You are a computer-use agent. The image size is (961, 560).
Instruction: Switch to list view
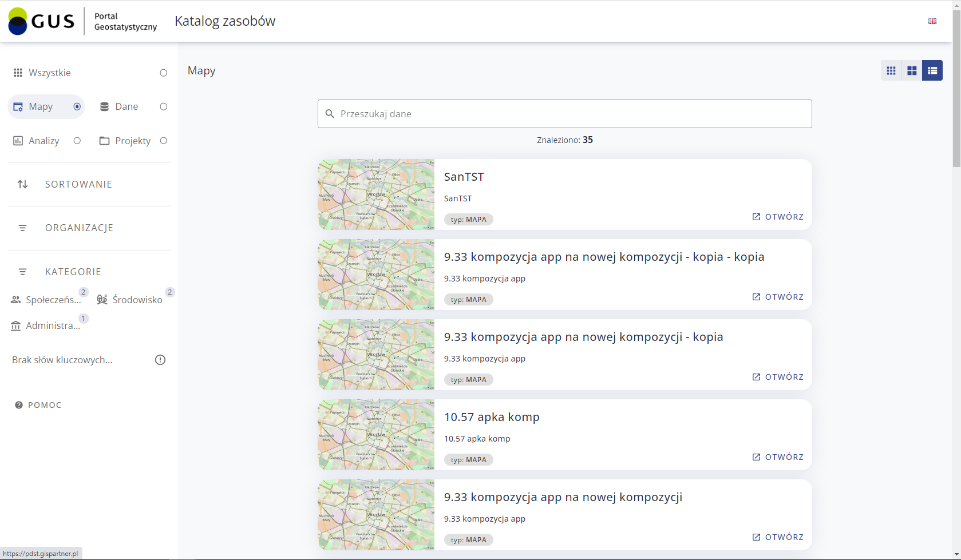click(x=932, y=70)
